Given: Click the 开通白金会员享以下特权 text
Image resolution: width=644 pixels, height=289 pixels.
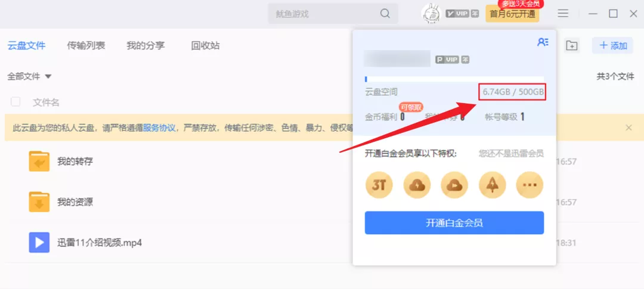Looking at the screenshot, I should click(411, 154).
